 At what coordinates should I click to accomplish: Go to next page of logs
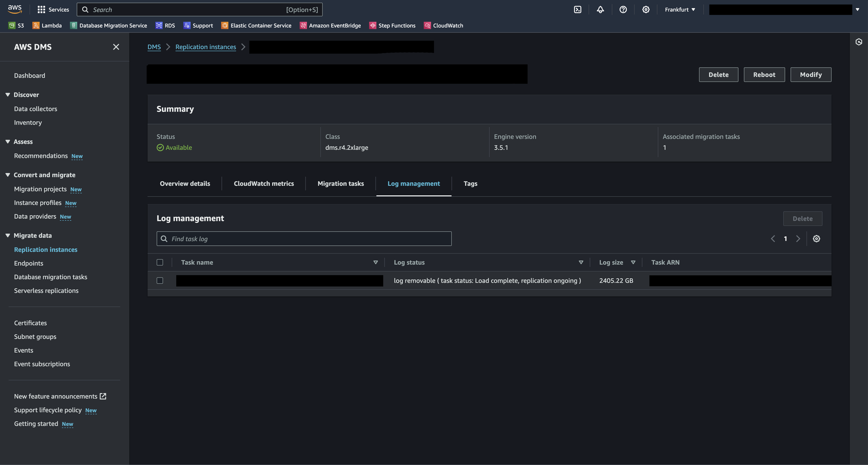point(798,239)
